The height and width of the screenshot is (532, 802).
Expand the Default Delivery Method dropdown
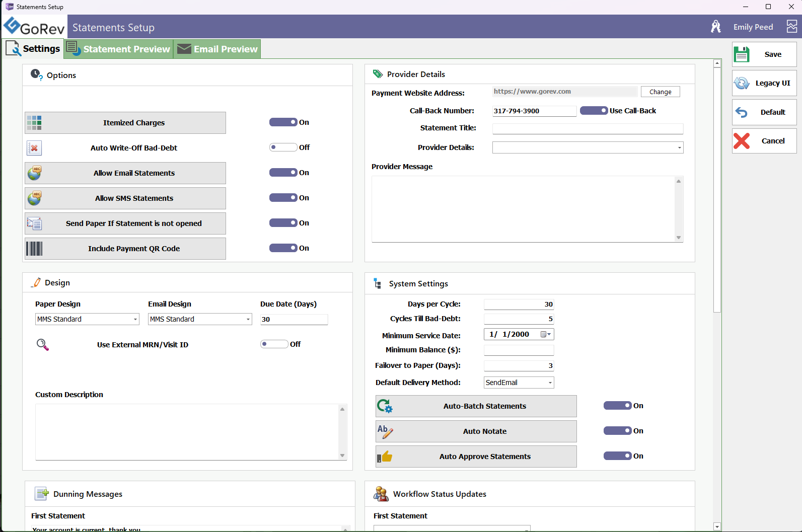(550, 383)
